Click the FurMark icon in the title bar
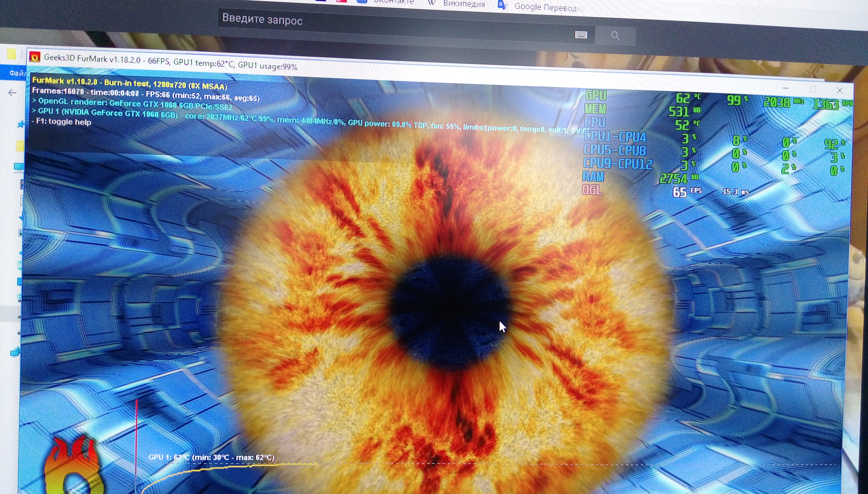Screen dimensions: 868x494 point(35,57)
